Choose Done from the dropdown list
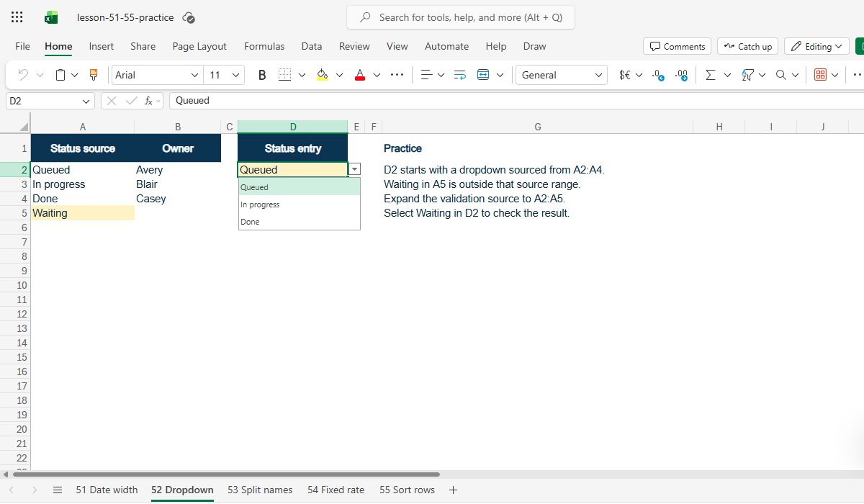 click(300, 222)
